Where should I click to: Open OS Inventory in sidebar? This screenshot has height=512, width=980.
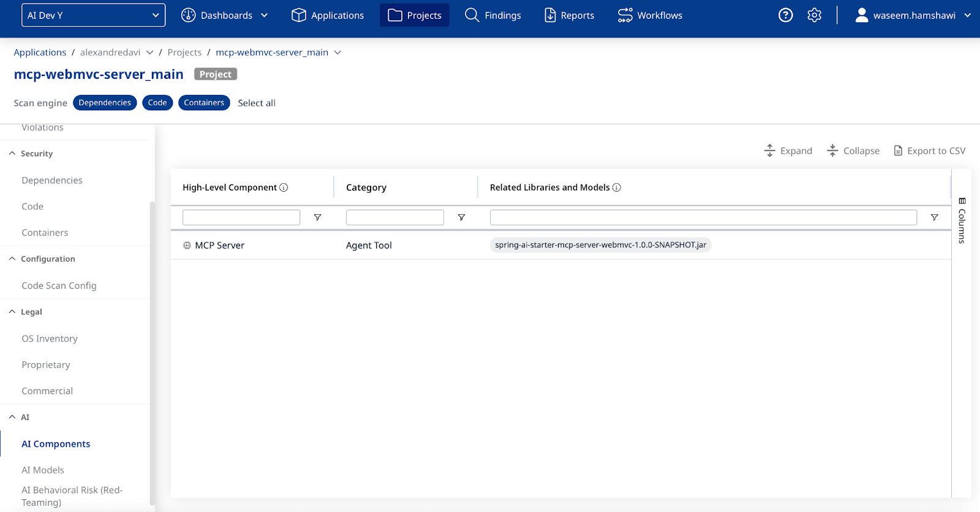[50, 339]
